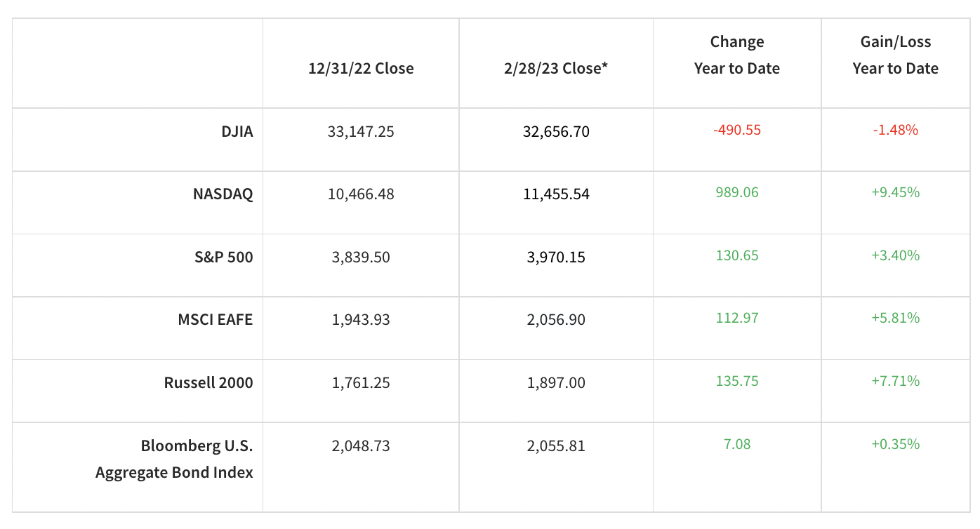Select the Russell 2000 close 1,897.00
This screenshot has height=529, width=980.
point(556,382)
